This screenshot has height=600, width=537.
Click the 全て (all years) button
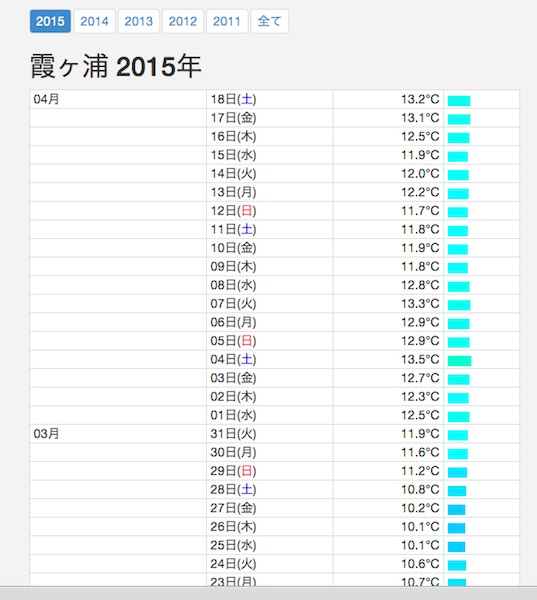tap(269, 21)
